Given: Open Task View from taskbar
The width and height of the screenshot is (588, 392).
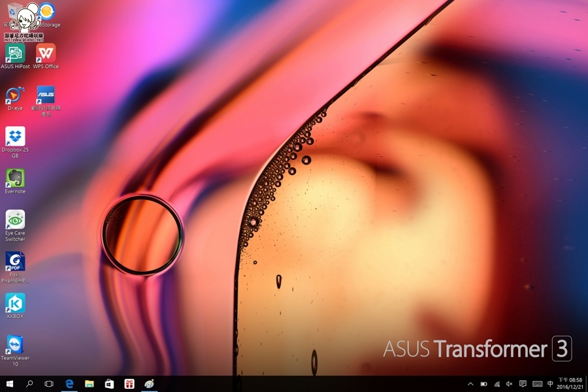Looking at the screenshot, I should (x=49, y=384).
